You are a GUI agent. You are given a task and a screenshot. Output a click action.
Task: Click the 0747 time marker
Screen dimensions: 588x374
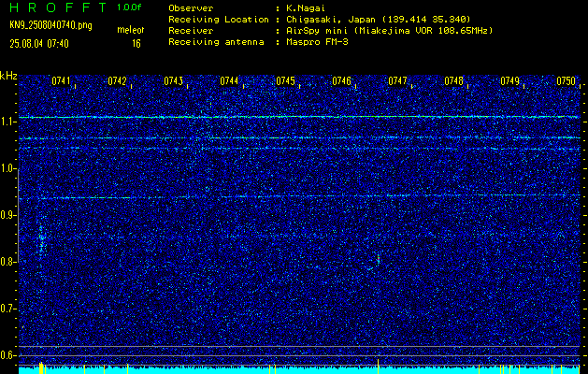tap(397, 81)
